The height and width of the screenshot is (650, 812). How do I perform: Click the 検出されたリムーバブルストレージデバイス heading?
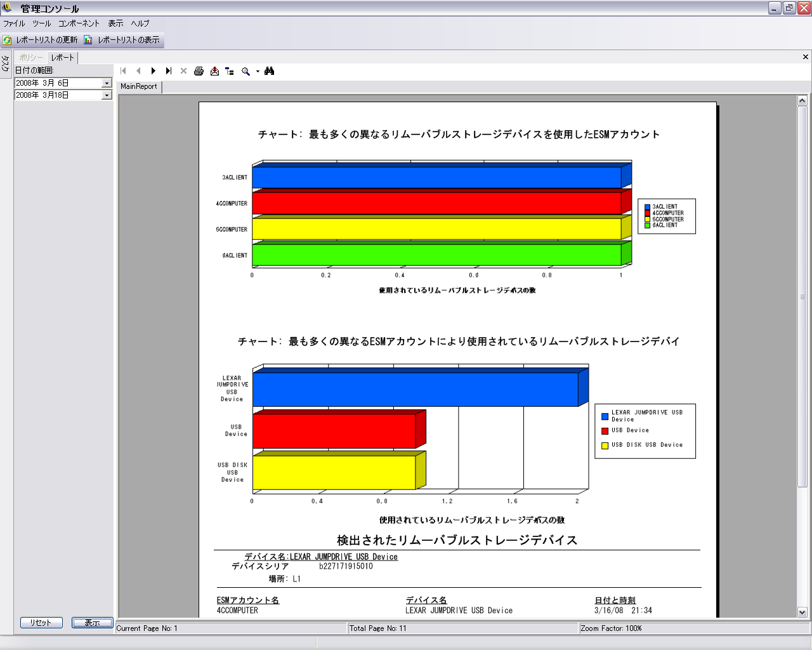[x=457, y=540]
